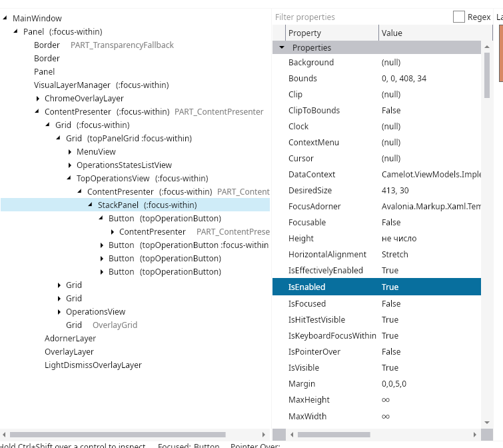503x448 pixels.
Task: Expand the OperationsView tree node
Action: 59,312
